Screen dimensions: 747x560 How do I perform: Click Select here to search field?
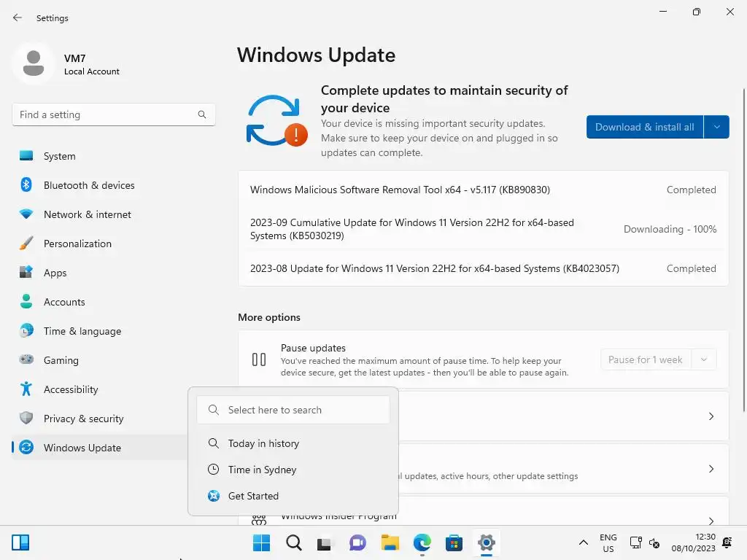293,410
